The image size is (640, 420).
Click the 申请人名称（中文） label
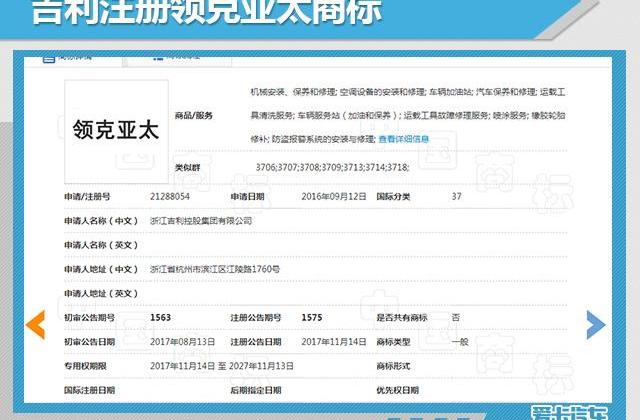[102, 221]
